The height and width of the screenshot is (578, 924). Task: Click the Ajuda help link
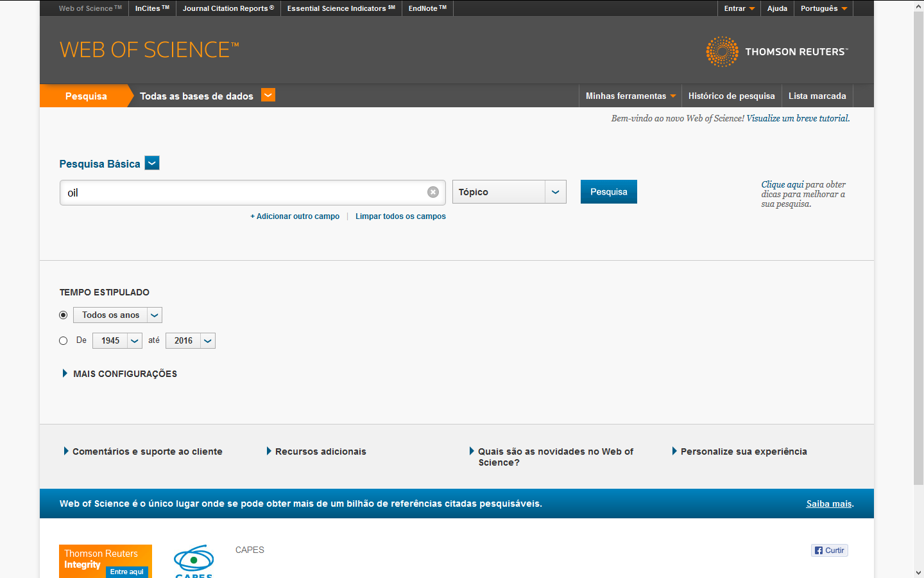(777, 8)
